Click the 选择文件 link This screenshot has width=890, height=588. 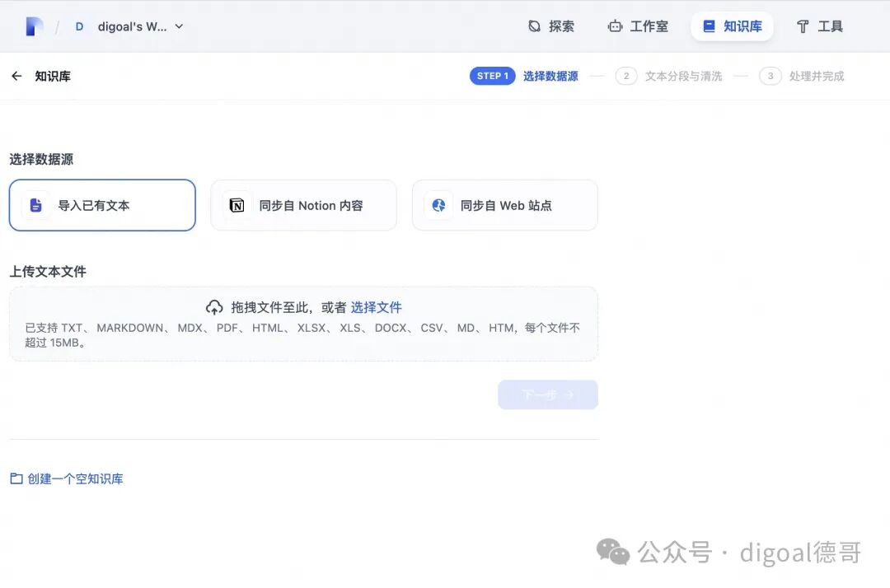[376, 307]
